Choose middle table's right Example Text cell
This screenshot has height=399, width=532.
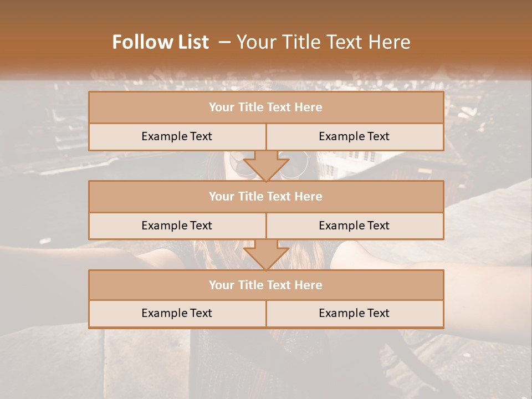pos(354,226)
